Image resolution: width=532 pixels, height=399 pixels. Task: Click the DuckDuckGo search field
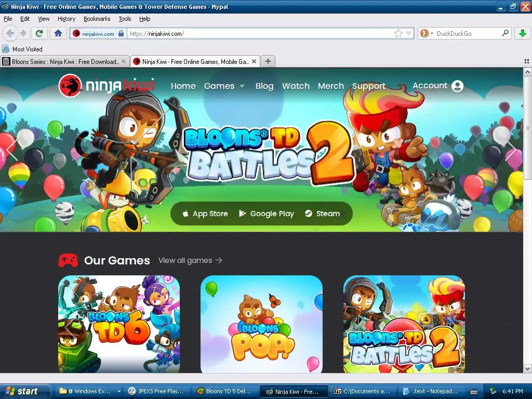click(468, 33)
